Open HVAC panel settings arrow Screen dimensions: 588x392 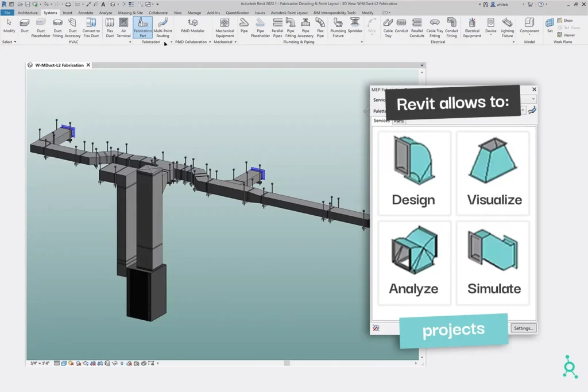130,42
